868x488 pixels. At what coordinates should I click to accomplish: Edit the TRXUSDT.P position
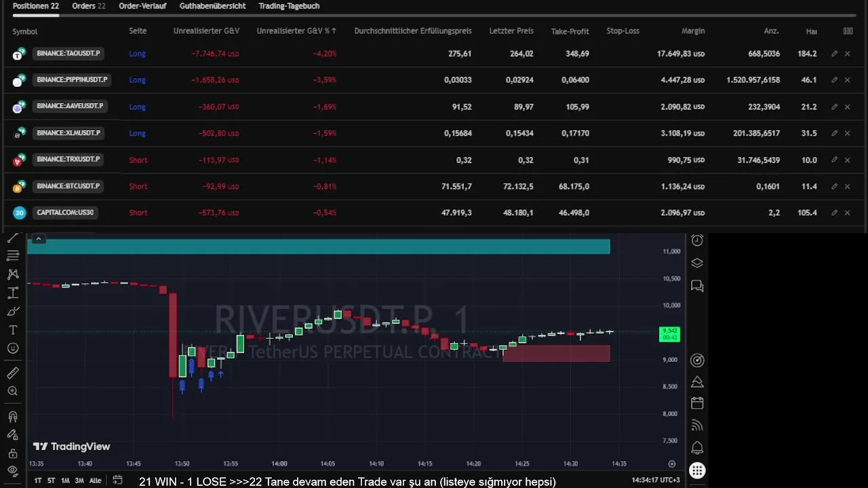click(x=834, y=160)
